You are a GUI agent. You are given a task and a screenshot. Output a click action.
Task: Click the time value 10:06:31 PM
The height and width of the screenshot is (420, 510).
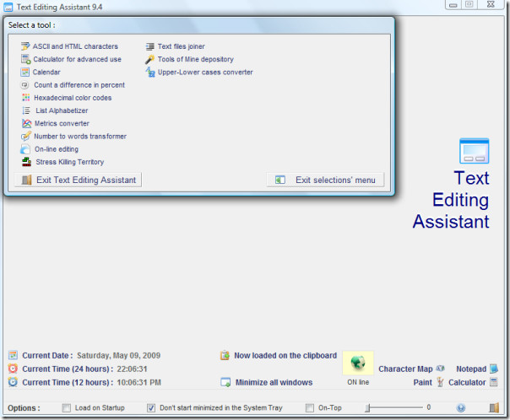click(138, 382)
